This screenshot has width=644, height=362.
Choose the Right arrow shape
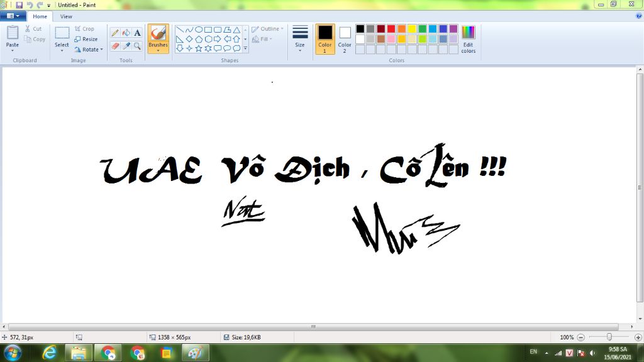(x=217, y=39)
